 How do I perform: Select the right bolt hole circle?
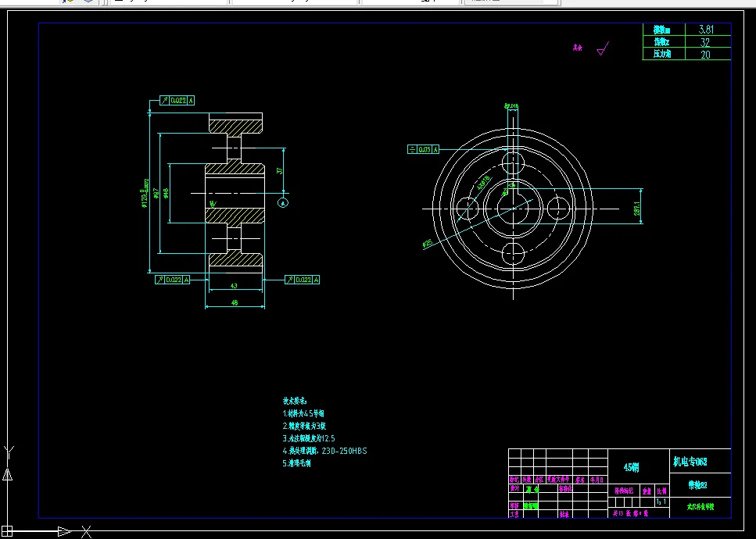[558, 209]
